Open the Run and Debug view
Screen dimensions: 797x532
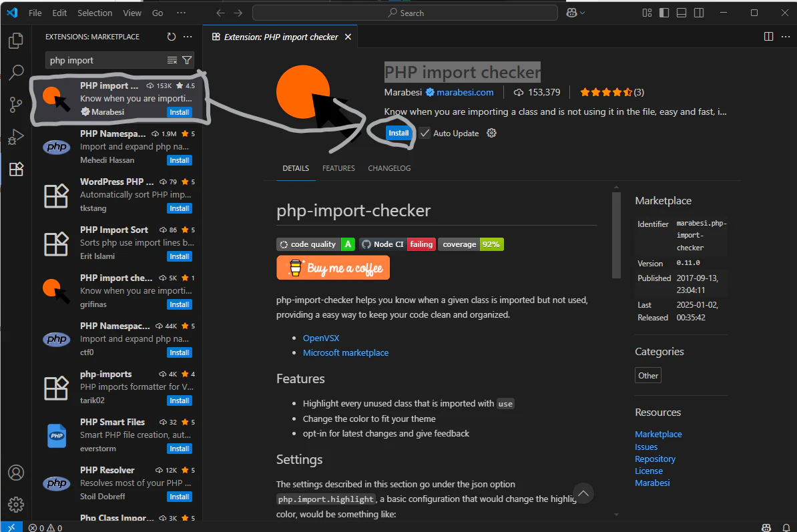click(16, 137)
